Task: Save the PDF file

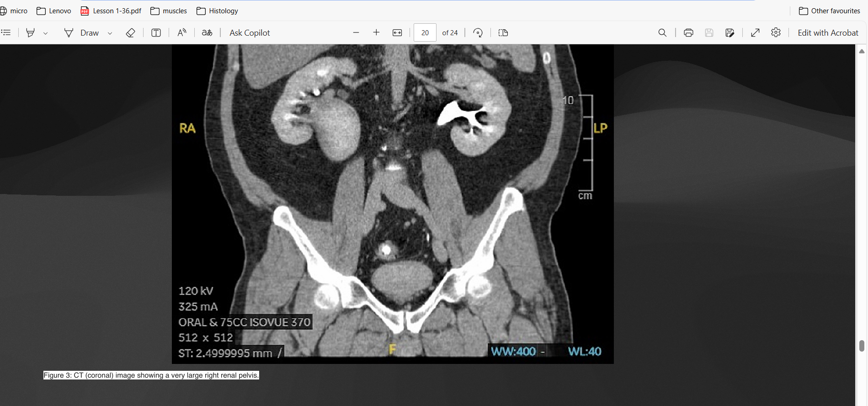Action: coord(709,32)
